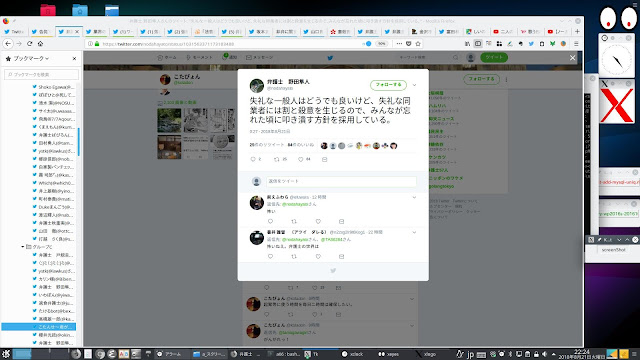Select highlighted こたんせ bookmark entry

click(x=39, y=327)
